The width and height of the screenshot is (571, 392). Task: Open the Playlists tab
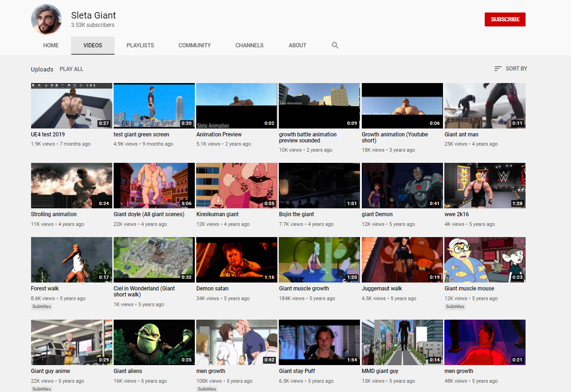click(x=140, y=45)
